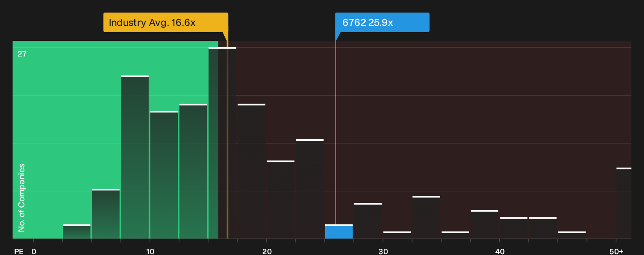The height and width of the screenshot is (255, 644).
Task: Click the x-axis label 50+
Action: click(617, 251)
